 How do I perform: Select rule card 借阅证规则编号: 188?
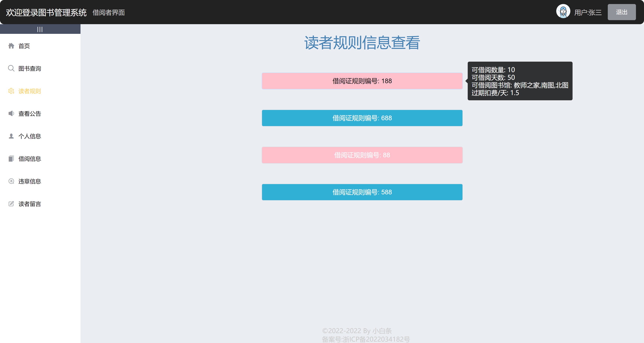[362, 81]
